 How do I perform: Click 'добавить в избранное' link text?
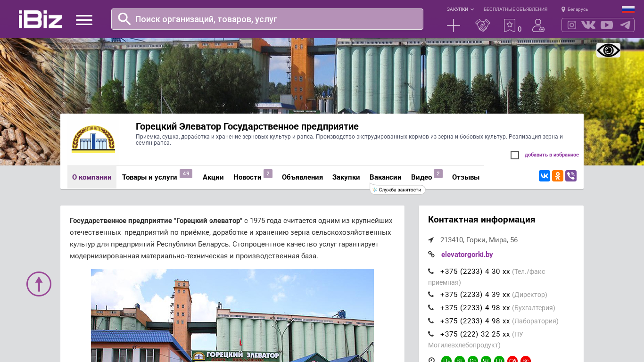coord(552,155)
